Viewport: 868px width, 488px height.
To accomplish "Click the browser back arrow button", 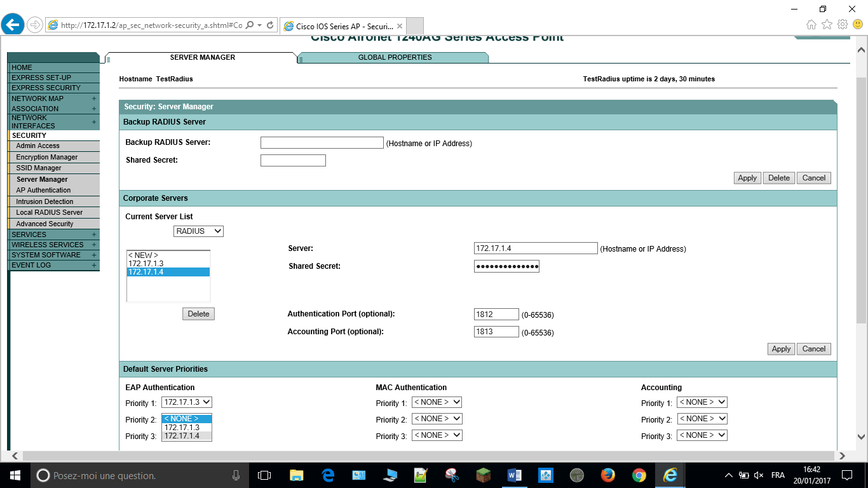I will coord(13,25).
